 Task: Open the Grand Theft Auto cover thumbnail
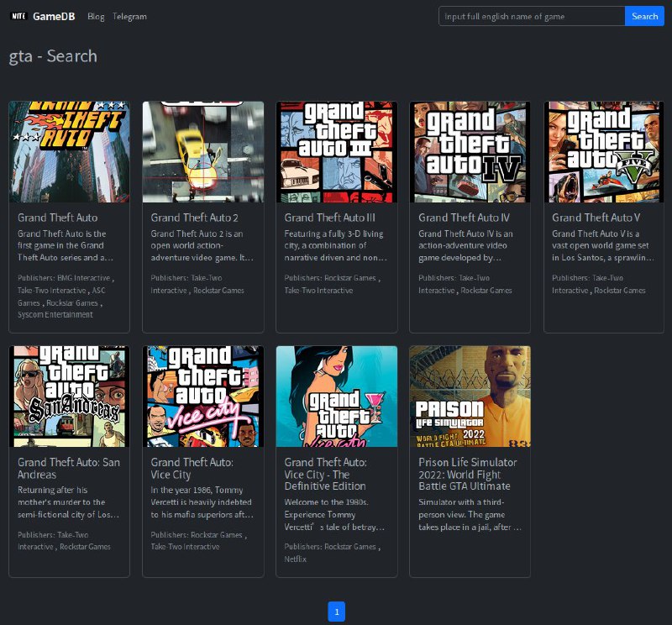pyautogui.click(x=70, y=152)
